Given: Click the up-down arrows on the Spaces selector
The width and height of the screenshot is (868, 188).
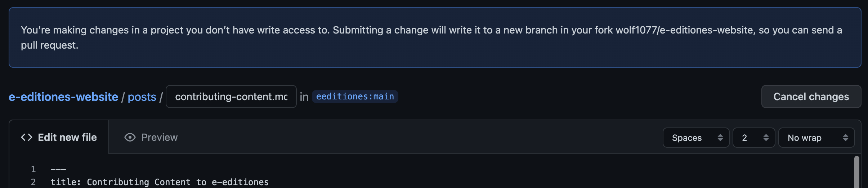Looking at the screenshot, I should pos(720,138).
